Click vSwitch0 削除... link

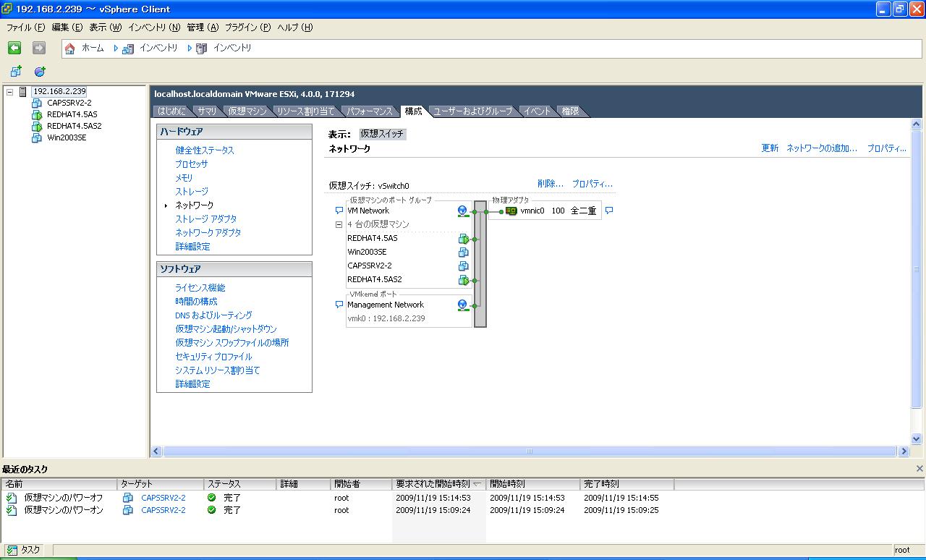tap(550, 184)
